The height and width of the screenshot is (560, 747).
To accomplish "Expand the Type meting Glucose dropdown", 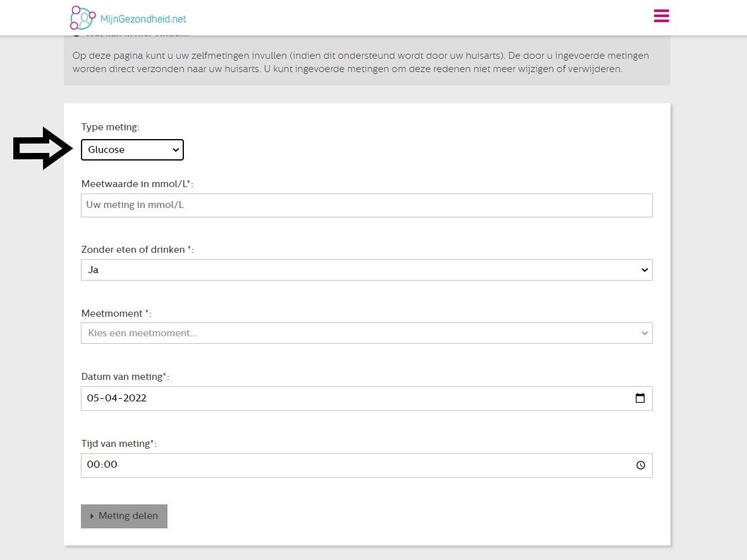I will tap(132, 150).
